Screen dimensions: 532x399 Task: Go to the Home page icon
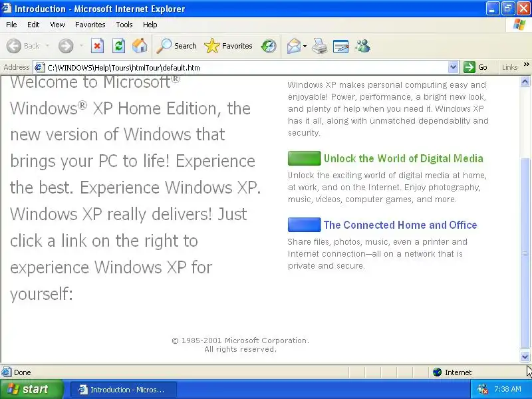pos(140,46)
